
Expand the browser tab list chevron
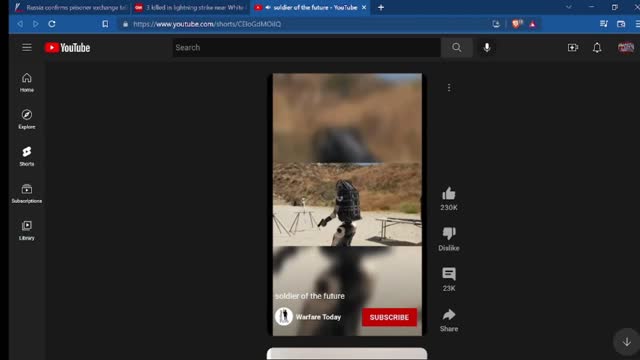click(568, 7)
